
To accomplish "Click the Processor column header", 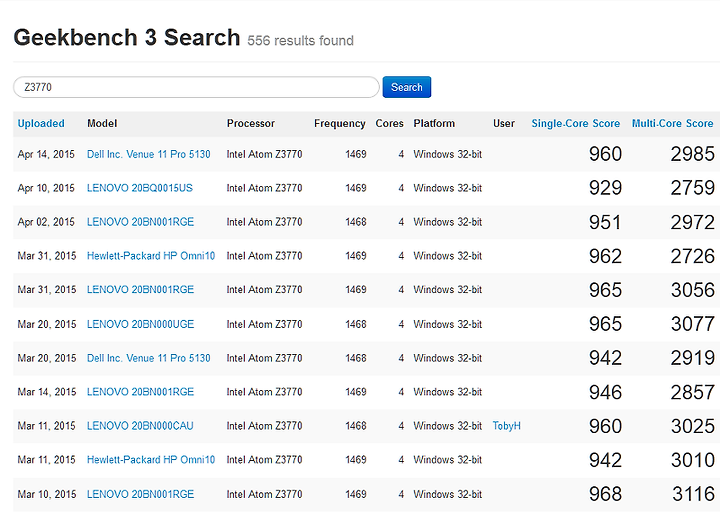I will 250,124.
